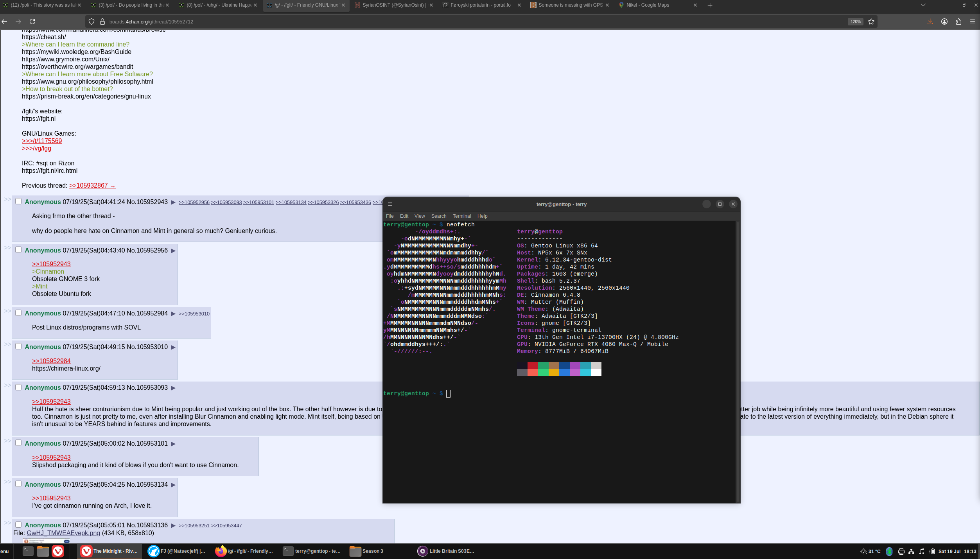Viewport: 980px width, 559px height.
Task: Open post menu arrow for No.105953136
Action: coord(173,525)
